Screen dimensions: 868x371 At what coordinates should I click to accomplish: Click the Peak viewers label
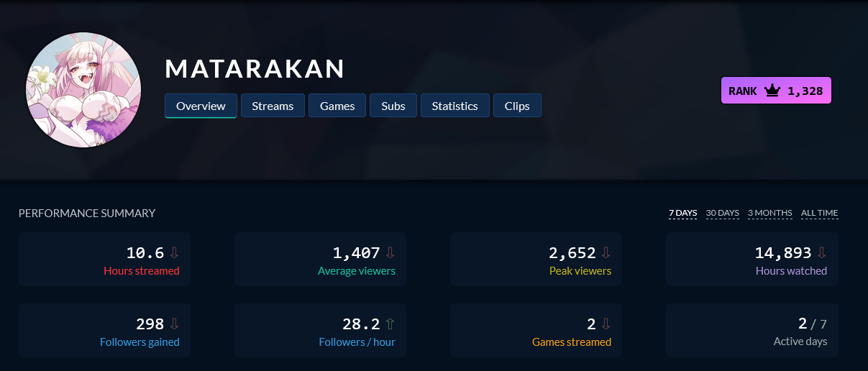tap(580, 271)
